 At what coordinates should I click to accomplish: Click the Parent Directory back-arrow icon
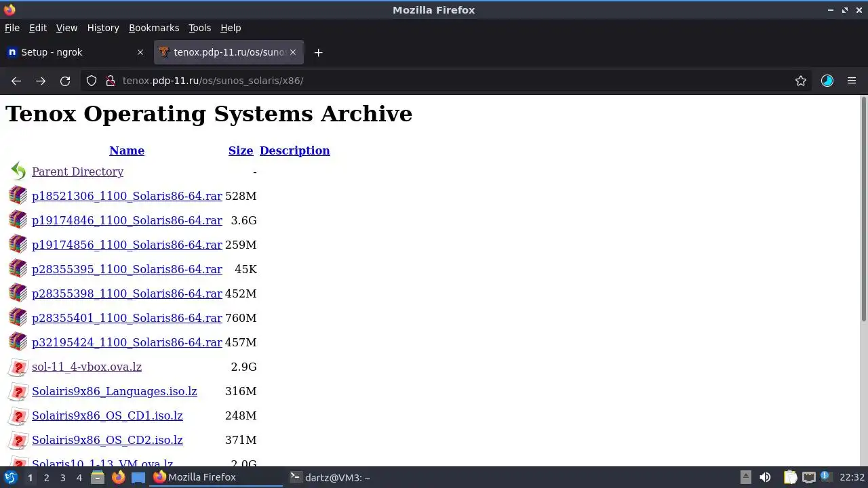[x=18, y=171]
